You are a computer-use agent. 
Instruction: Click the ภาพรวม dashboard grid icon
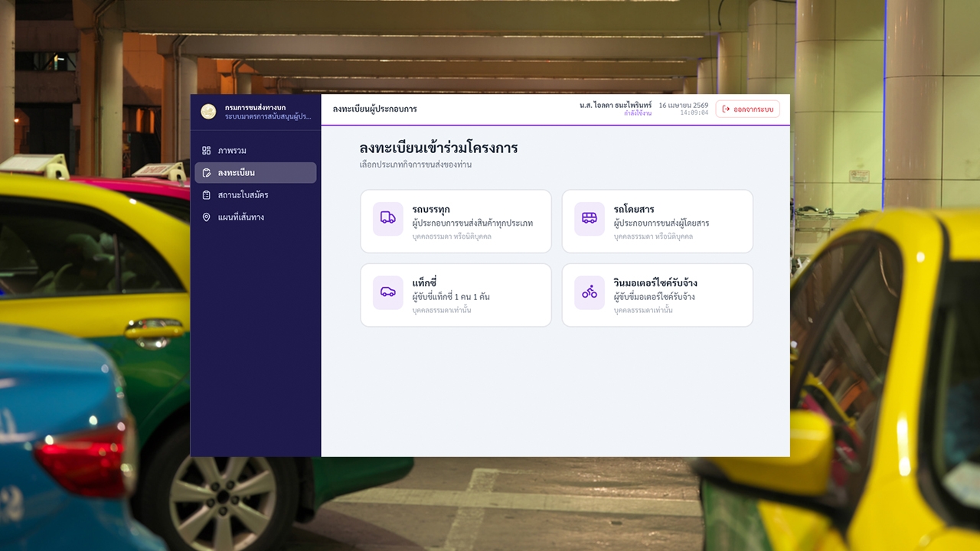click(207, 151)
